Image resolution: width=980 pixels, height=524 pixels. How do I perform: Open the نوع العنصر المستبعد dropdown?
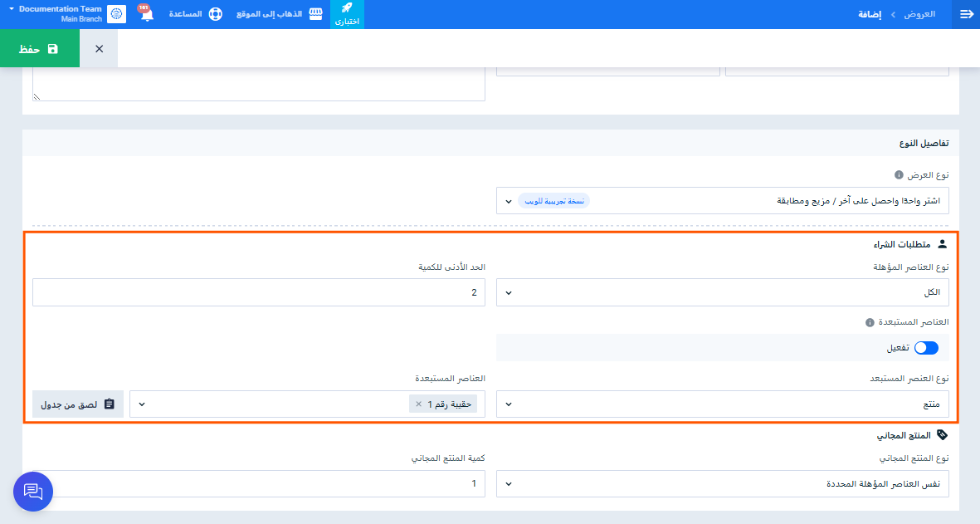pyautogui.click(x=723, y=404)
